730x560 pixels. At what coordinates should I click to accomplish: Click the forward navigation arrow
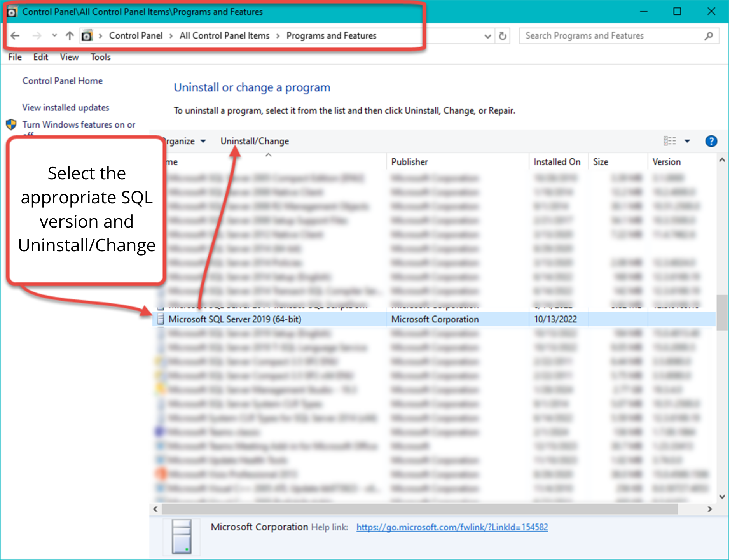tap(37, 35)
